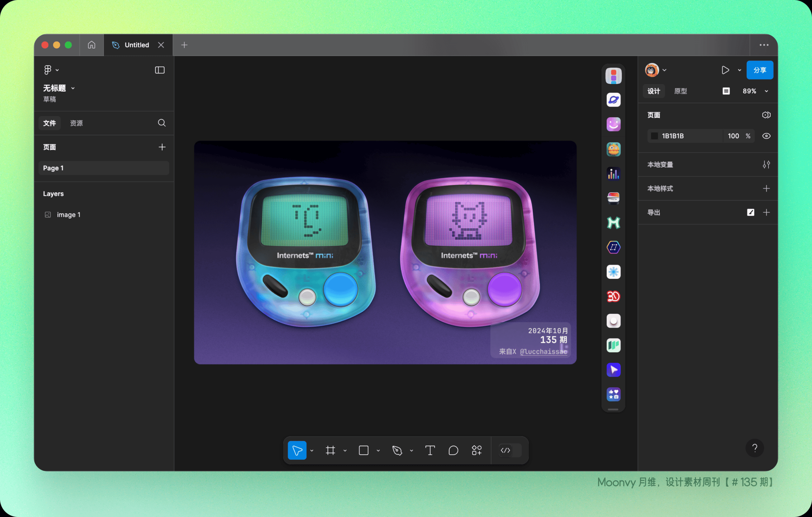Open the dark hexagon plugin icon
Screen dimensions: 812x517
point(613,247)
